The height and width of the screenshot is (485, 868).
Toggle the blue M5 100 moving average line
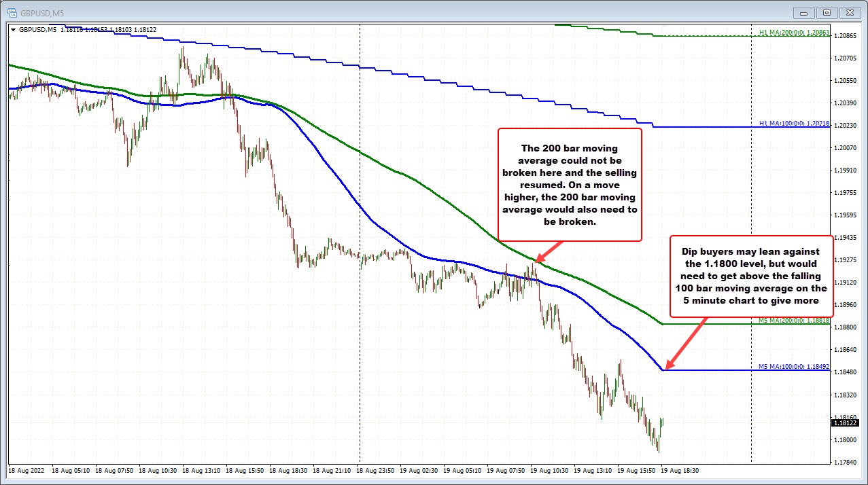pyautogui.click(x=714, y=369)
